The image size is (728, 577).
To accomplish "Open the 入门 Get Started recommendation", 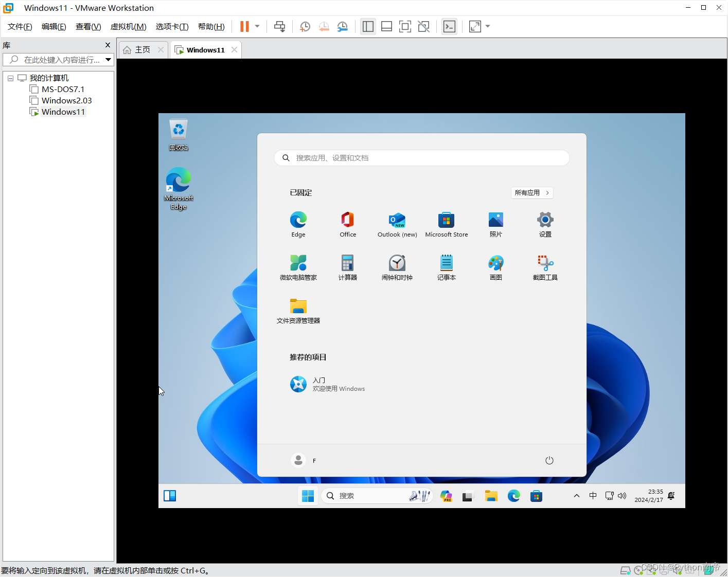I will tap(328, 384).
